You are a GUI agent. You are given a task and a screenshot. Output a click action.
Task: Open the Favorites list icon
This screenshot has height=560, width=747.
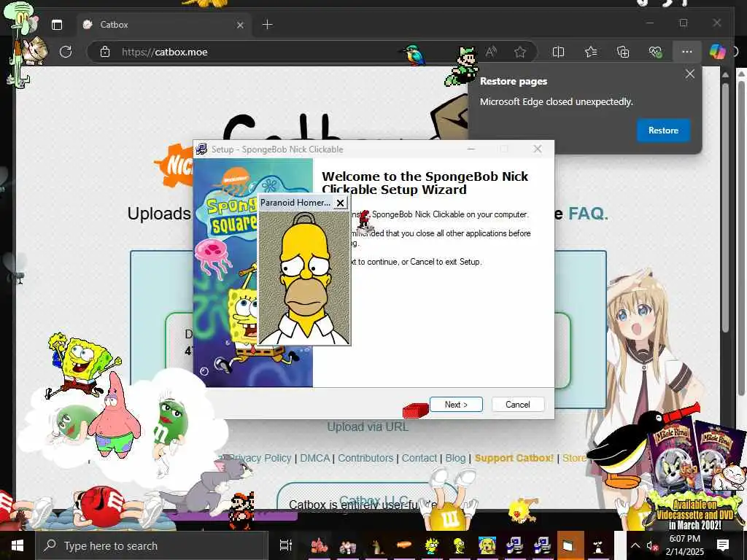coord(591,52)
